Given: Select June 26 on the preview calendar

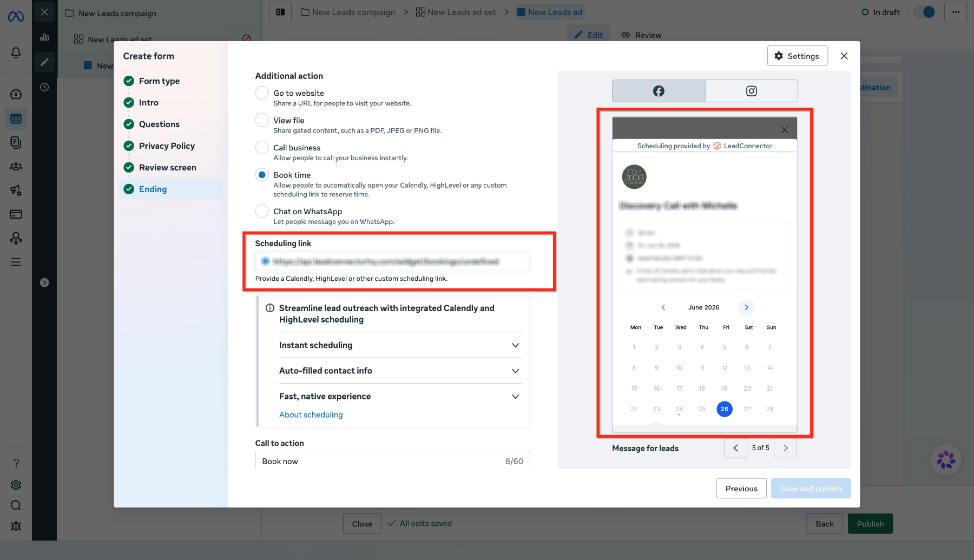Looking at the screenshot, I should point(725,409).
